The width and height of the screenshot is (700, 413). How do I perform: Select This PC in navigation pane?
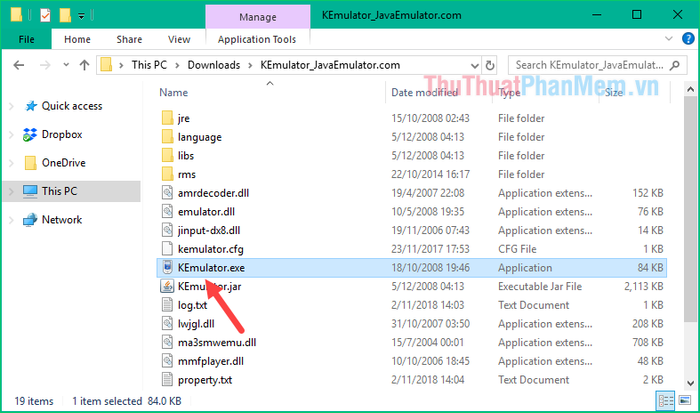point(59,192)
